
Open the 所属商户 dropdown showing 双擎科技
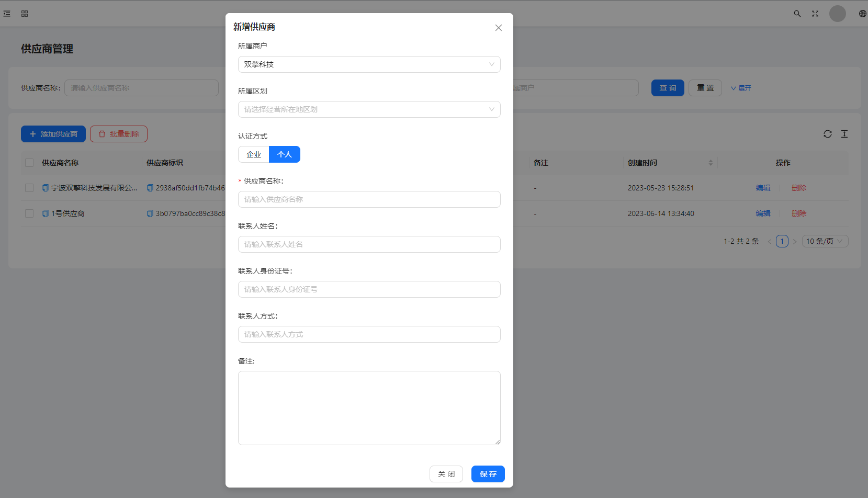369,64
